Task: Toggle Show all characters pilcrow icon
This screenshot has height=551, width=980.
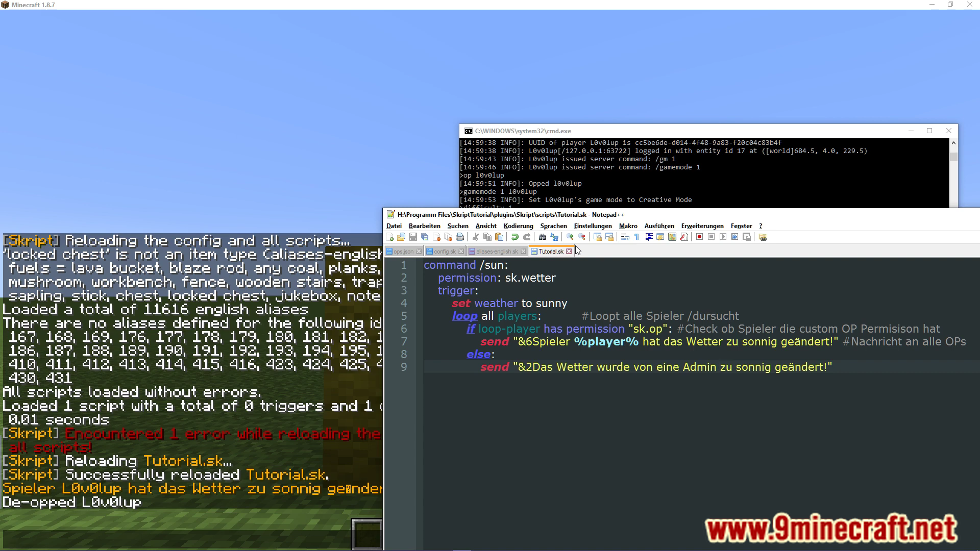Action: tap(636, 237)
